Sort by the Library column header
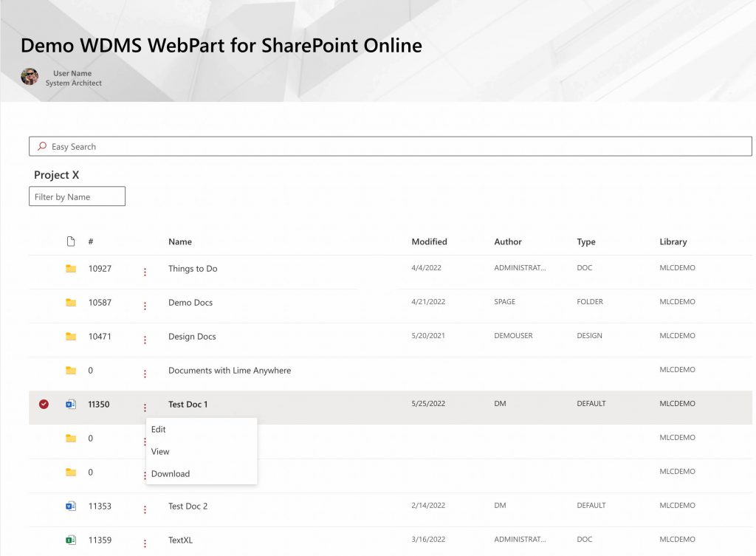Image resolution: width=756 pixels, height=556 pixels. coord(673,241)
